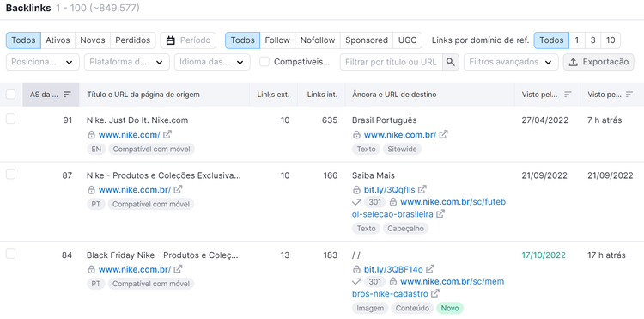Image resolution: width=644 pixels, height=319 pixels.
Task: Open external link icon beside bit.ly/3QqfIls
Action: pyautogui.click(x=422, y=189)
